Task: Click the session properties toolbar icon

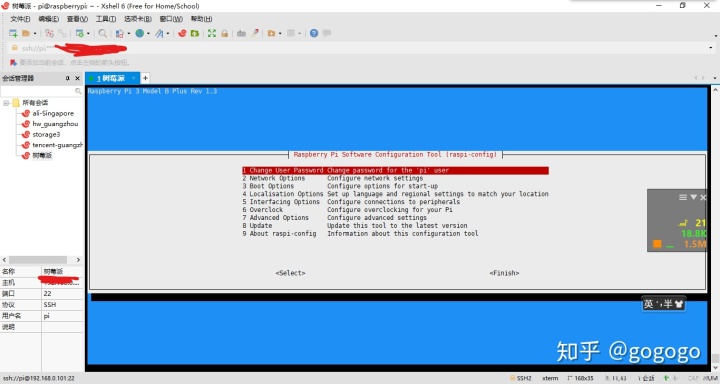Action: [79, 33]
